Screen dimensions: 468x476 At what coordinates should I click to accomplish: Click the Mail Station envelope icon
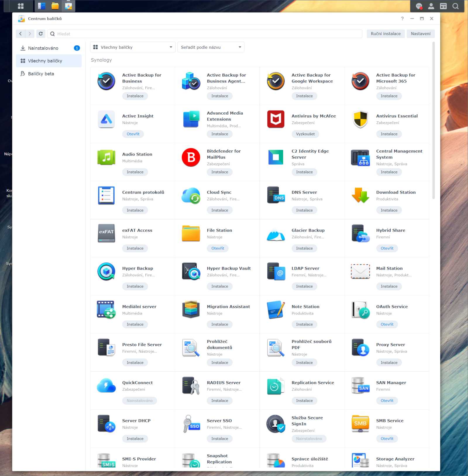pyautogui.click(x=360, y=272)
